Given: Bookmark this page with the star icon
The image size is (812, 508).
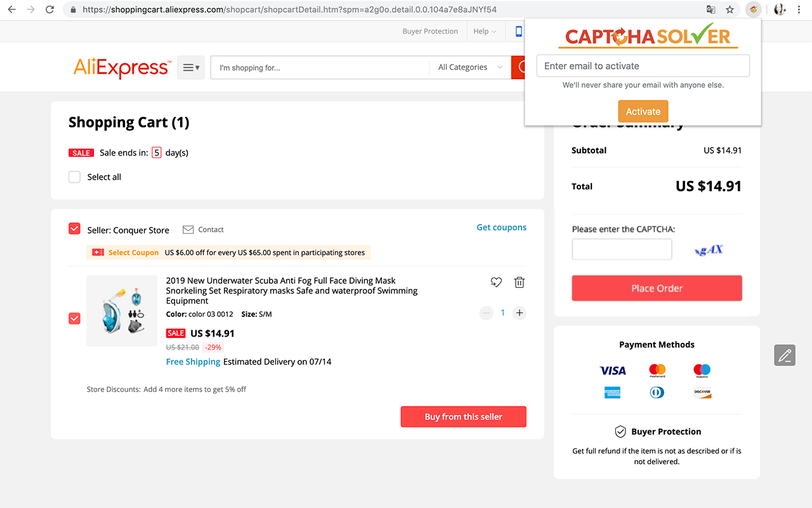Looking at the screenshot, I should click(730, 10).
